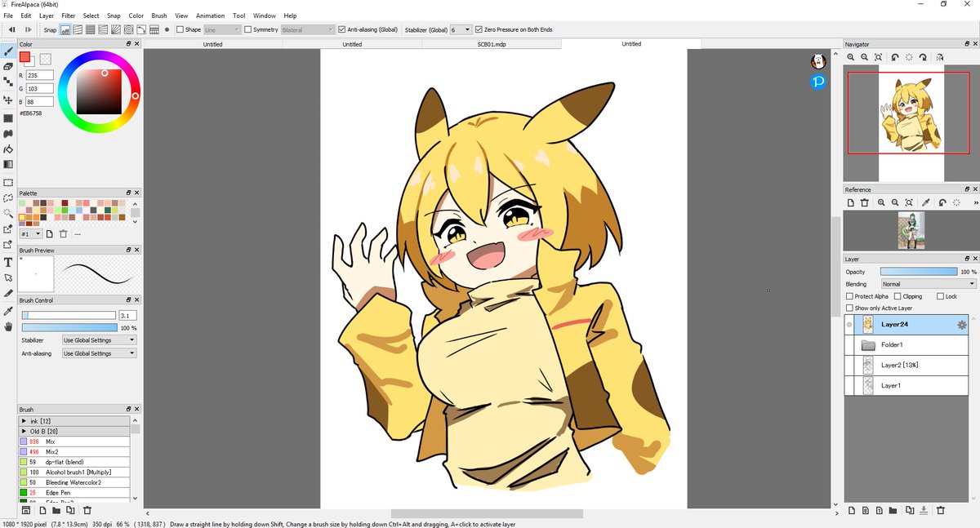The height and width of the screenshot is (528, 980).
Task: Open the brush Anti-aliasing settings dropdown
Action: coord(100,353)
